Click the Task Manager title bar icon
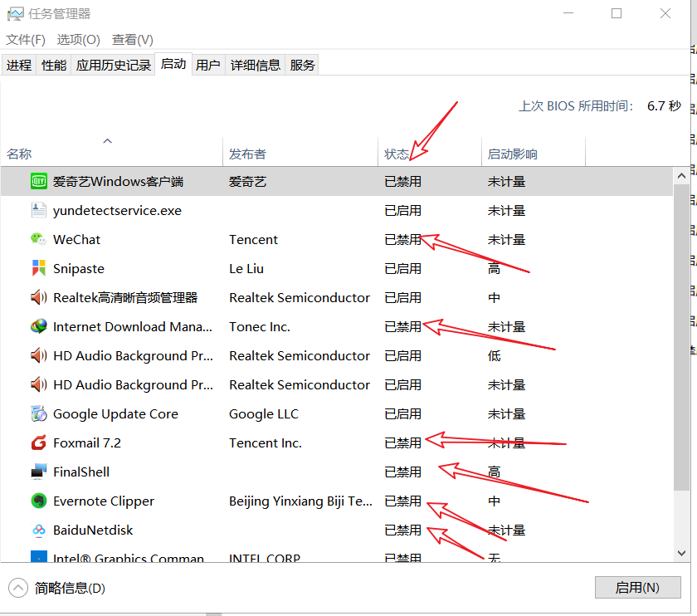697x616 pixels. 15,14
